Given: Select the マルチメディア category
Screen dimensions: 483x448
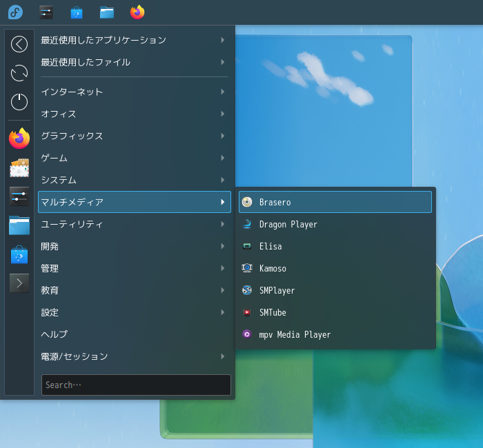Looking at the screenshot, I should [x=135, y=202].
